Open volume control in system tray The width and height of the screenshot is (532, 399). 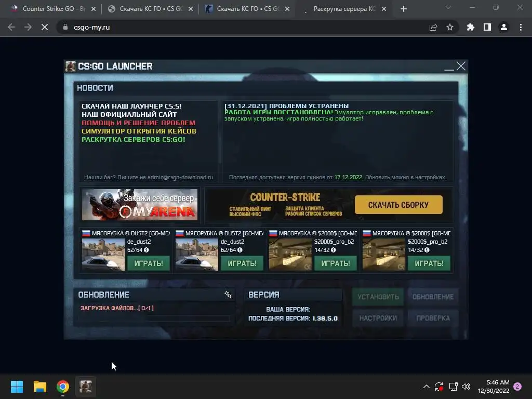point(466,387)
